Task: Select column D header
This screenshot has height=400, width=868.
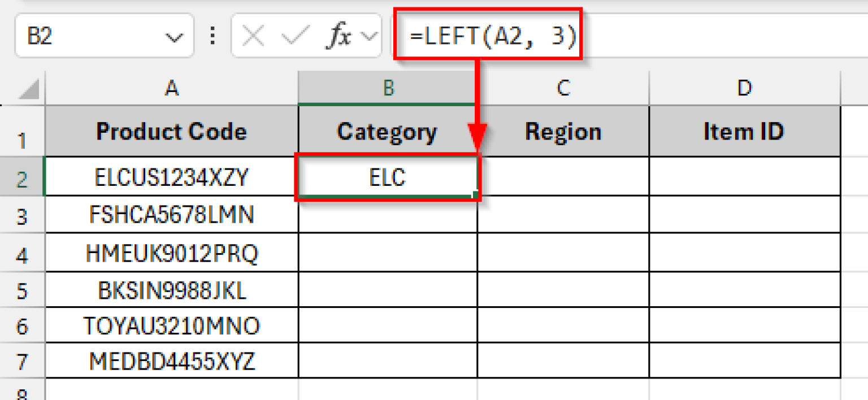Action: 744,89
